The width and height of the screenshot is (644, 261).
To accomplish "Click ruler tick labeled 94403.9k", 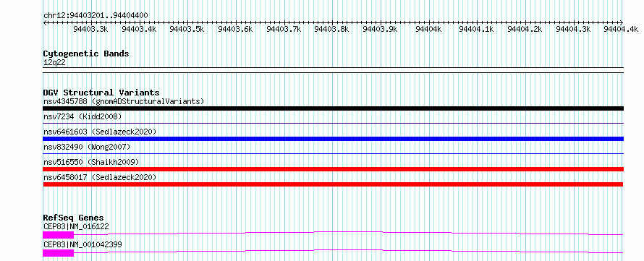I will tap(381, 29).
